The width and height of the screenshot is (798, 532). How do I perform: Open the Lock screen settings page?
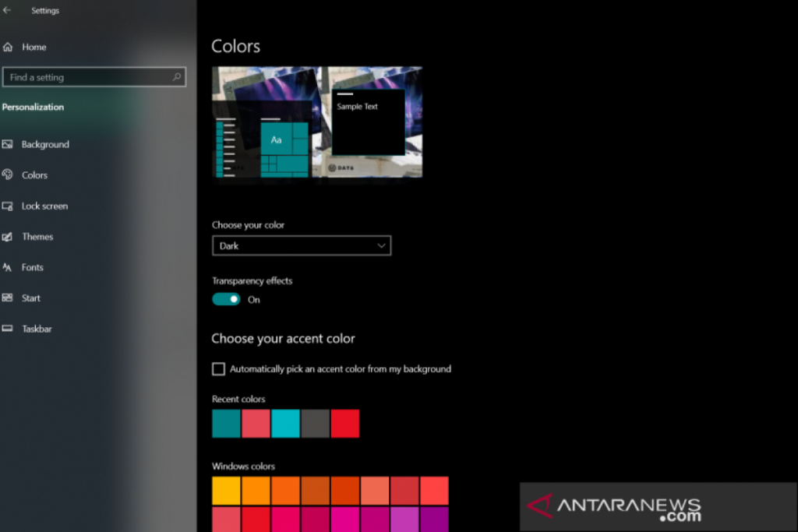coord(44,206)
